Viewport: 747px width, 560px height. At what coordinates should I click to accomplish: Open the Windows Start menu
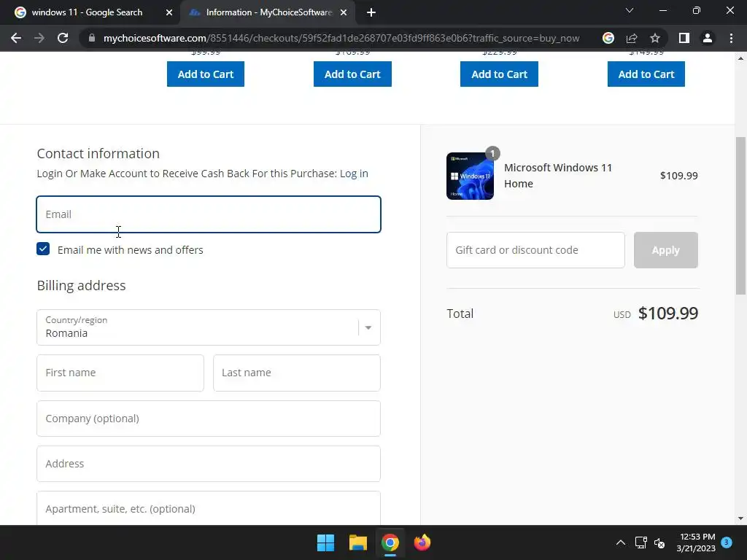tap(326, 542)
